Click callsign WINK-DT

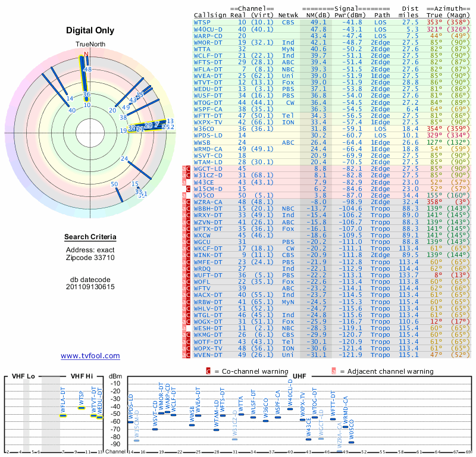pos(208,255)
